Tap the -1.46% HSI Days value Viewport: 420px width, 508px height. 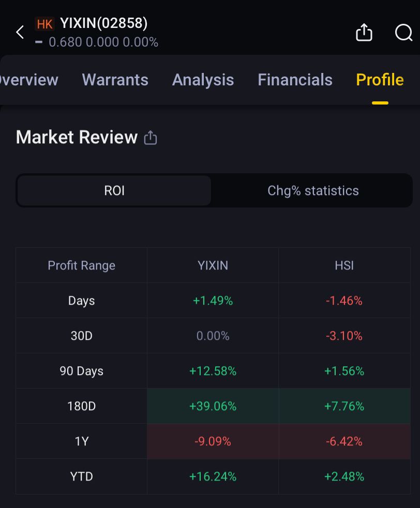344,301
